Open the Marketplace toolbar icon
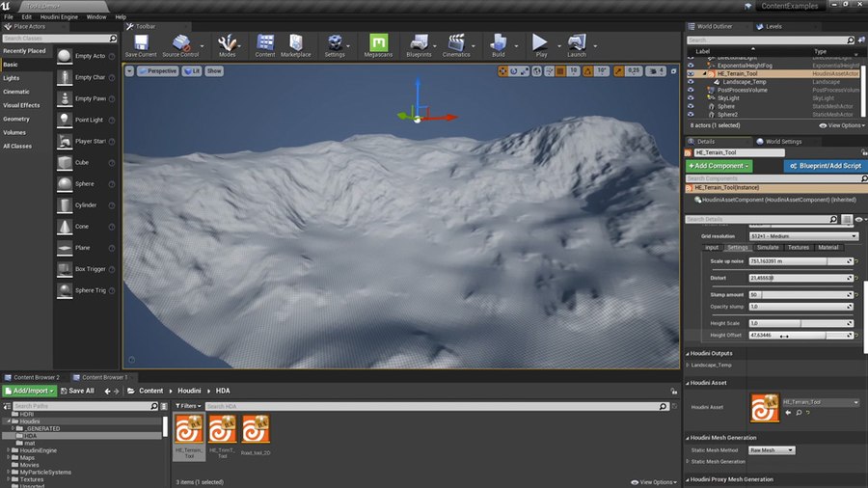The image size is (868, 488). pyautogui.click(x=296, y=45)
